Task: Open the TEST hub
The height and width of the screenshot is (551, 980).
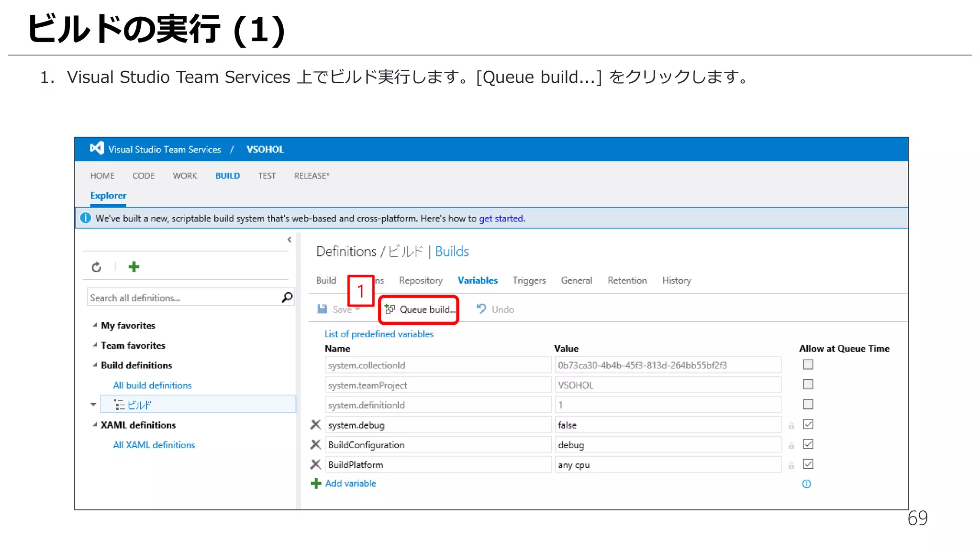Action: 267,176
